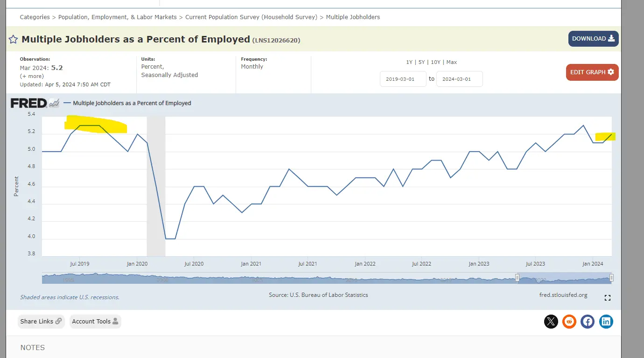
Task: Expand the '(+ more)' observations
Action: tap(32, 76)
